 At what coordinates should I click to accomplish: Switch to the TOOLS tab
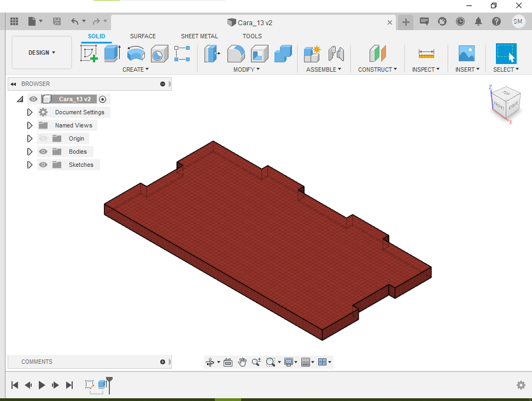tap(252, 36)
